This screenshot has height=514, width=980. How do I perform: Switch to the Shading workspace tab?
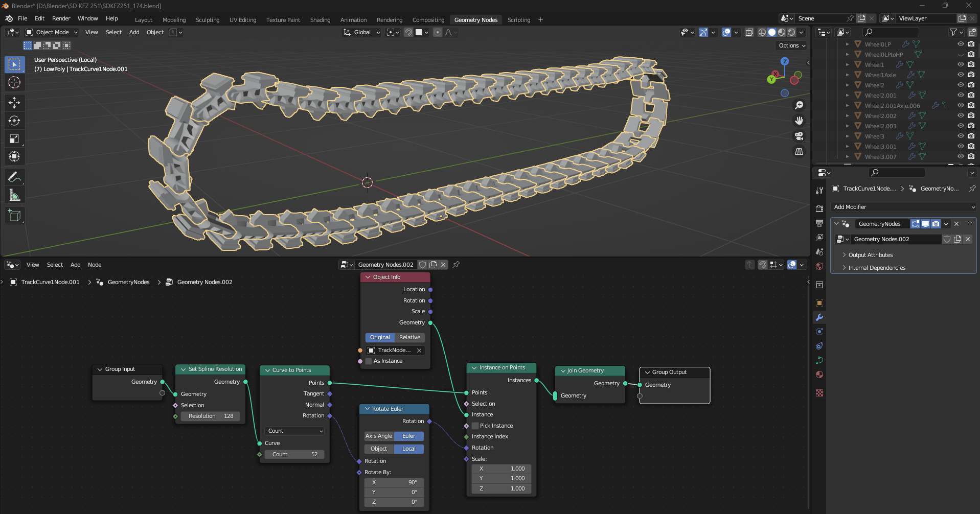[x=320, y=19]
